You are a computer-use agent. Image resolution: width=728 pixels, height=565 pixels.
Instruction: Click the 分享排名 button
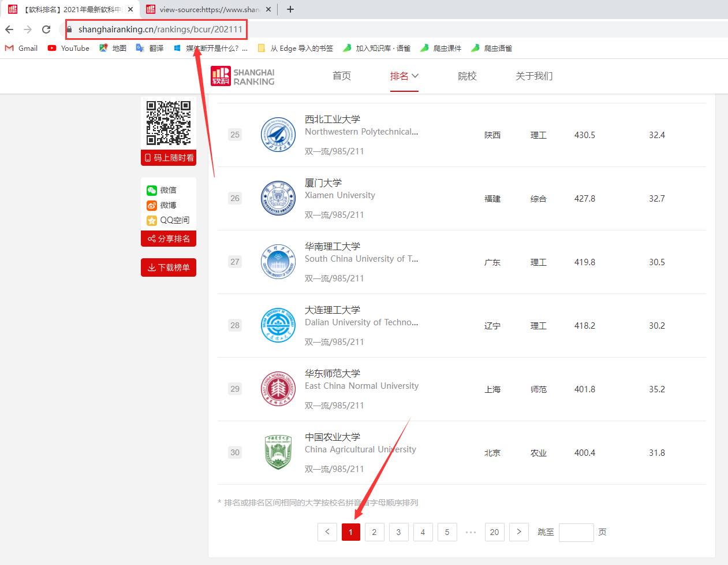point(169,239)
